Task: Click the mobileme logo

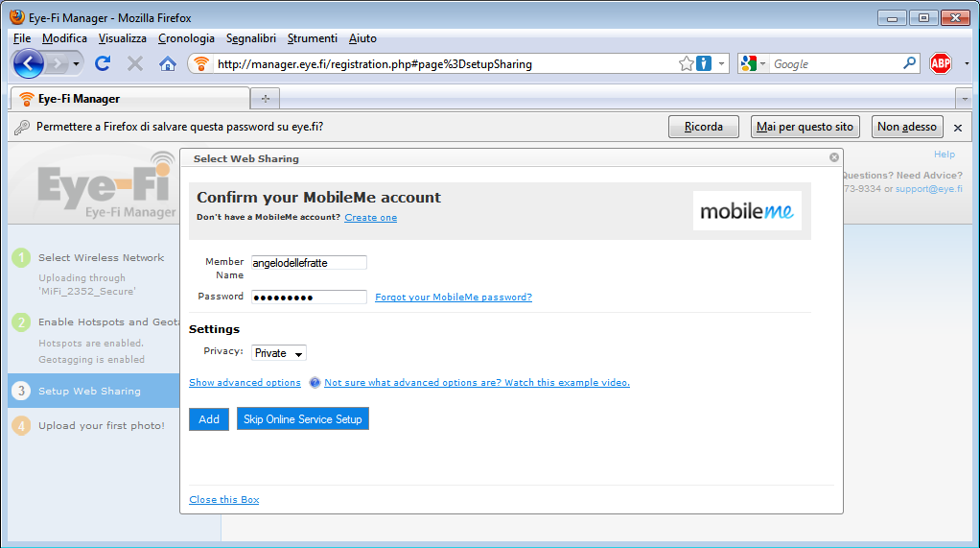Action: 747,211
